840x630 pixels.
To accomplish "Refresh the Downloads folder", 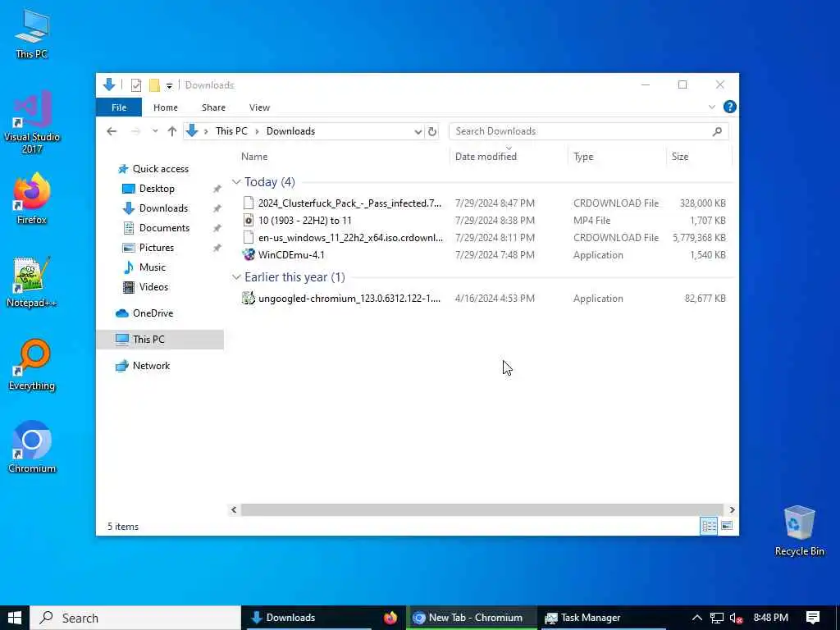I will pos(432,132).
